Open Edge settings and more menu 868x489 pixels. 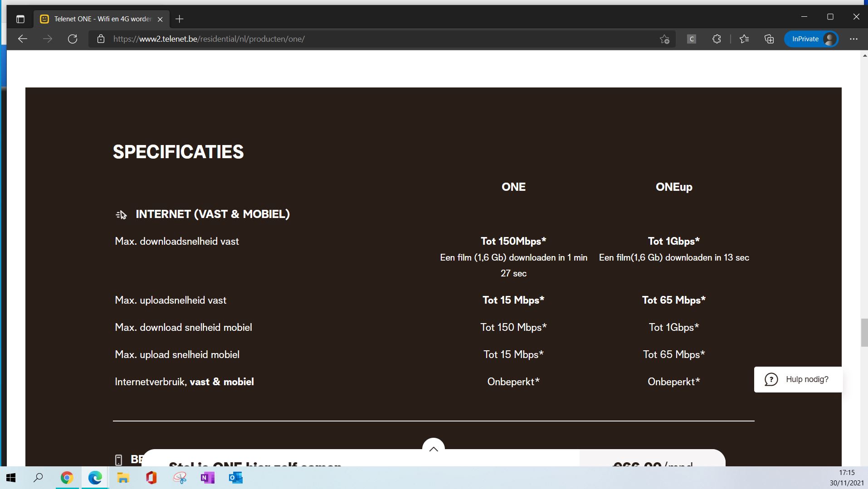(x=853, y=39)
